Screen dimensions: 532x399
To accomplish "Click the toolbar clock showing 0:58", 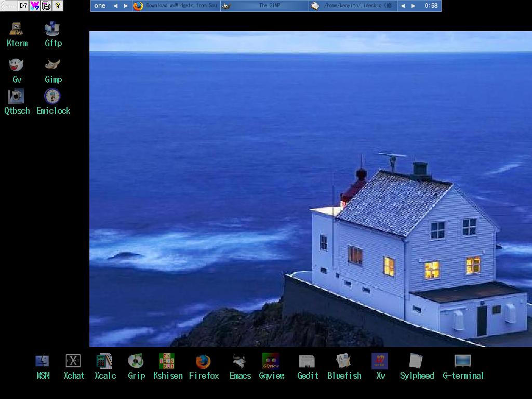I will coord(431,6).
